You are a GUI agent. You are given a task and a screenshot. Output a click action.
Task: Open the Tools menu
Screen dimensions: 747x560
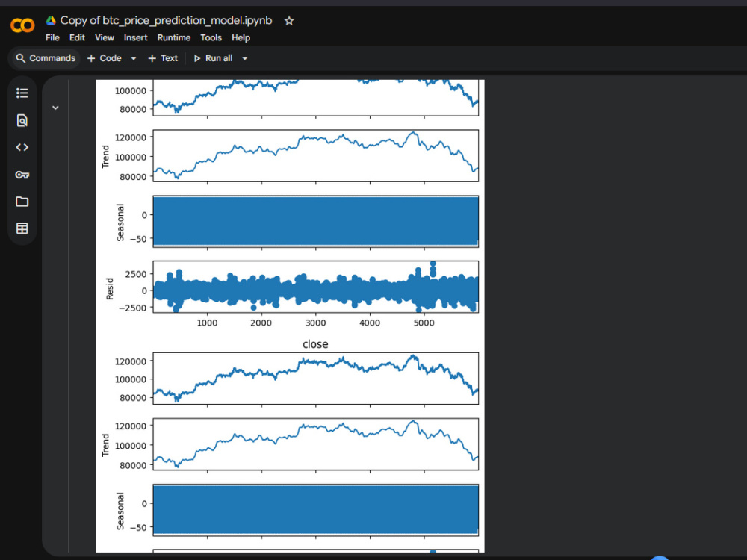(x=211, y=37)
